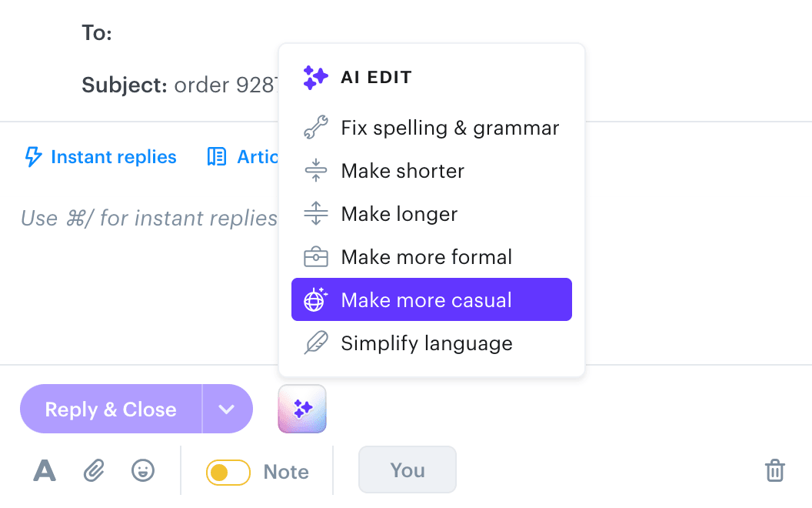Toggle the yellow Note switch

(228, 470)
